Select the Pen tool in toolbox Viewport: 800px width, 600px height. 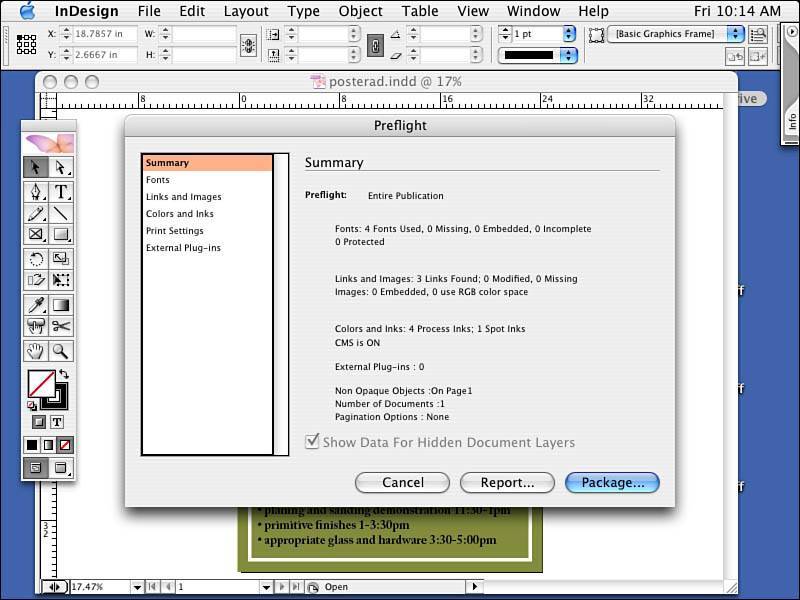(36, 192)
